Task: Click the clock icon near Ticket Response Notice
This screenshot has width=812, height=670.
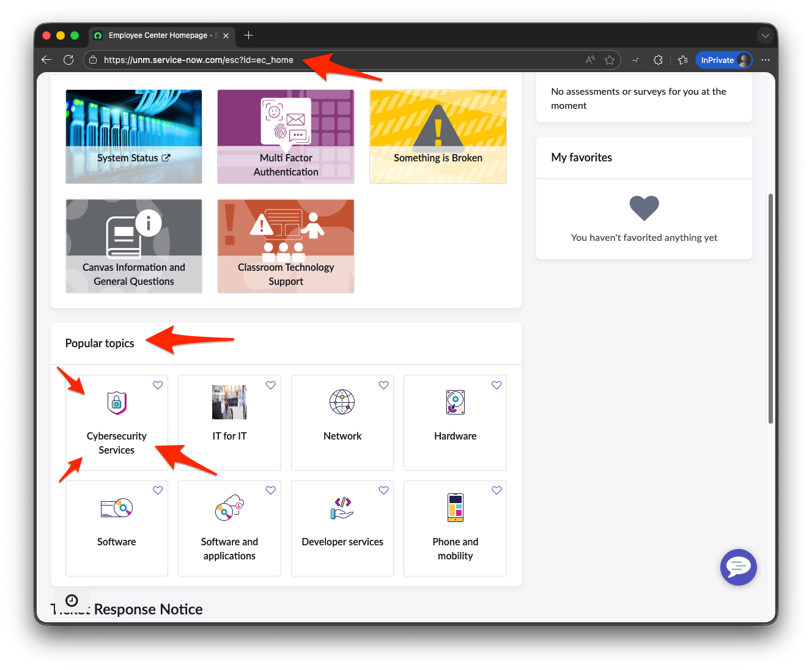Action: 71,600
